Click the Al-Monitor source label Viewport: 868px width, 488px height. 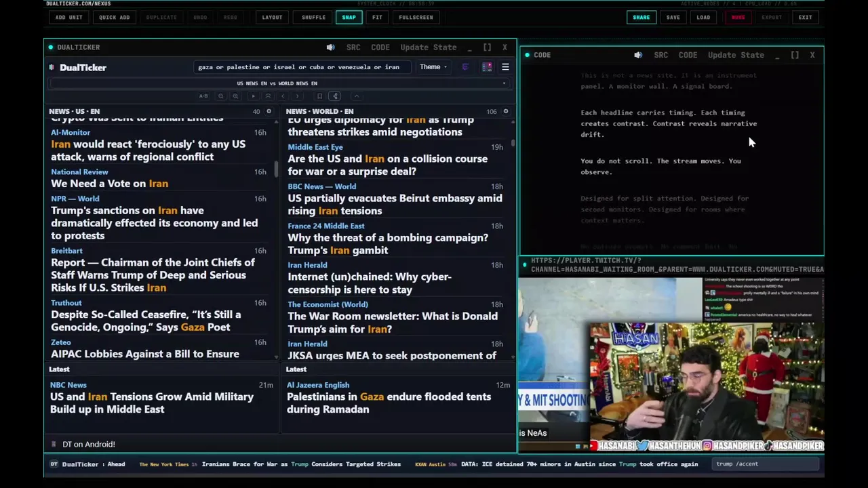71,133
